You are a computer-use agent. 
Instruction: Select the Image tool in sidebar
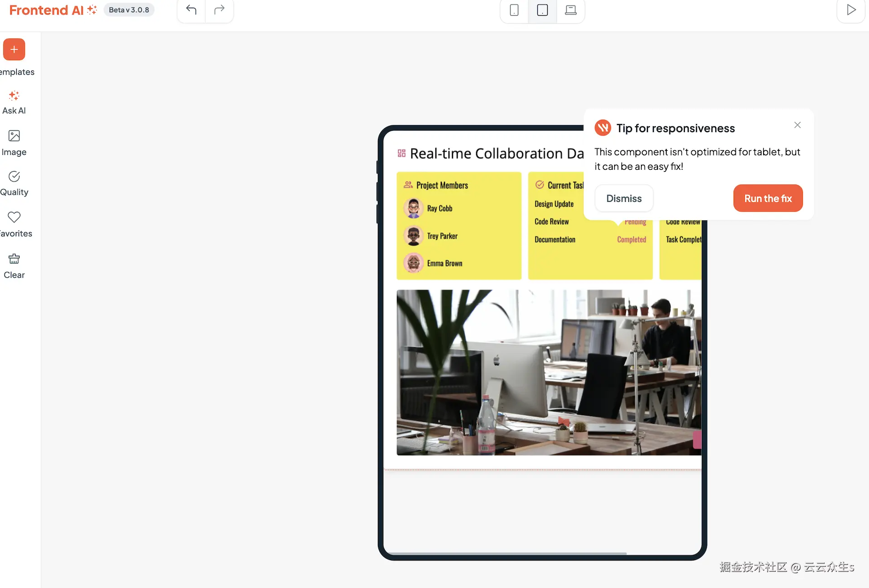pos(14,142)
